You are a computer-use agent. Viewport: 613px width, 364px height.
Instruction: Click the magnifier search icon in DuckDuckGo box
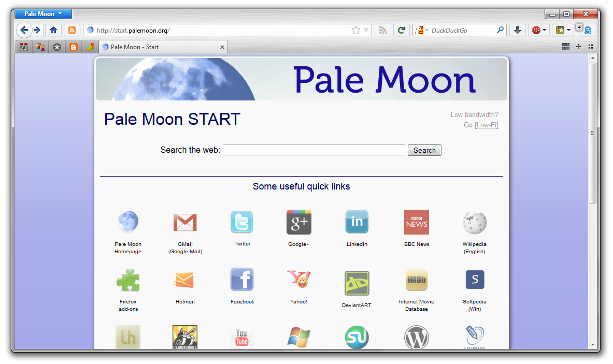coord(500,30)
